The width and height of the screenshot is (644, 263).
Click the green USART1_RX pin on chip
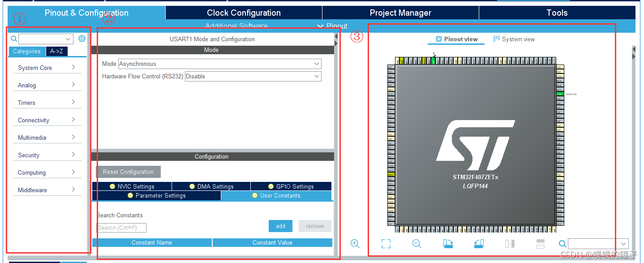[x=559, y=94]
